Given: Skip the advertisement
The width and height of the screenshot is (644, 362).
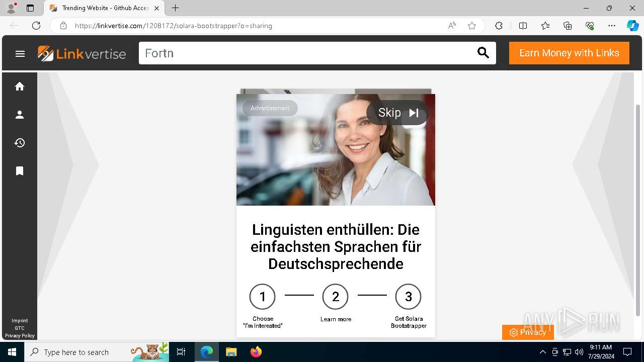Looking at the screenshot, I should 397,113.
